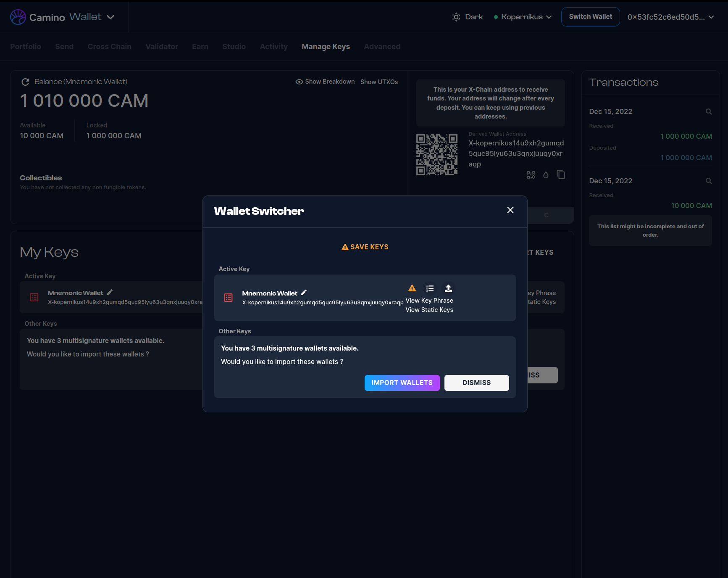The image size is (728, 578).
Task: Click the refresh balance icon
Action: 25,82
